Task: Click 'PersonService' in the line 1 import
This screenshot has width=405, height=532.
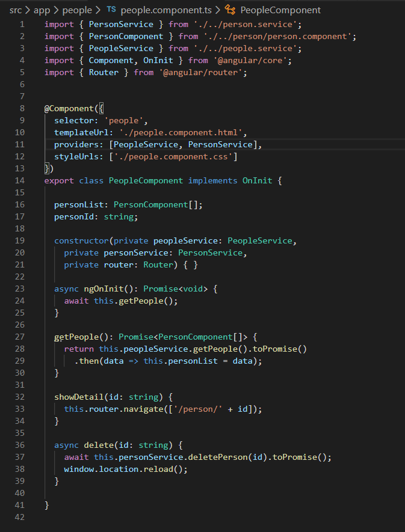Action: [x=121, y=25]
